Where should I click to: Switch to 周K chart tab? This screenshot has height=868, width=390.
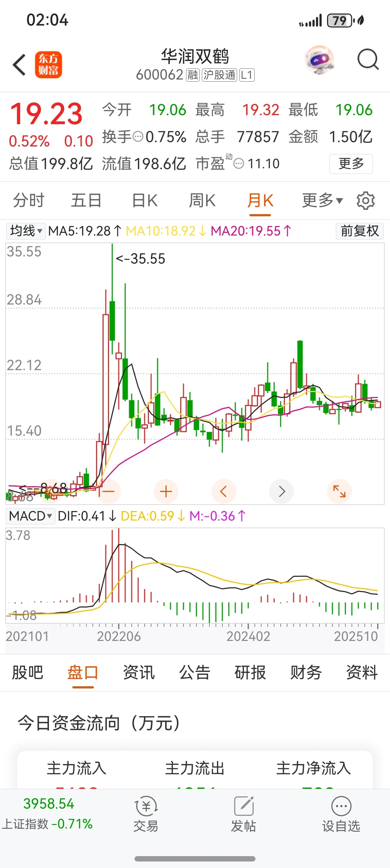(x=202, y=200)
